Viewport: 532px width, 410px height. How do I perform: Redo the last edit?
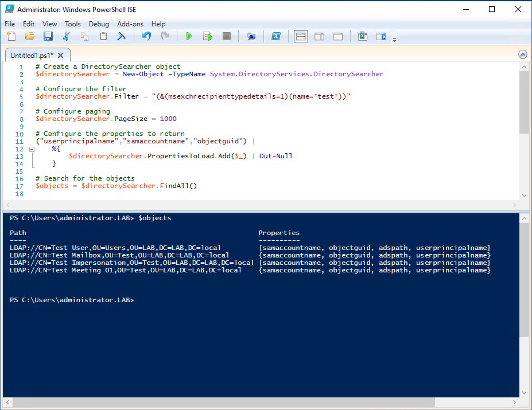pyautogui.click(x=165, y=36)
